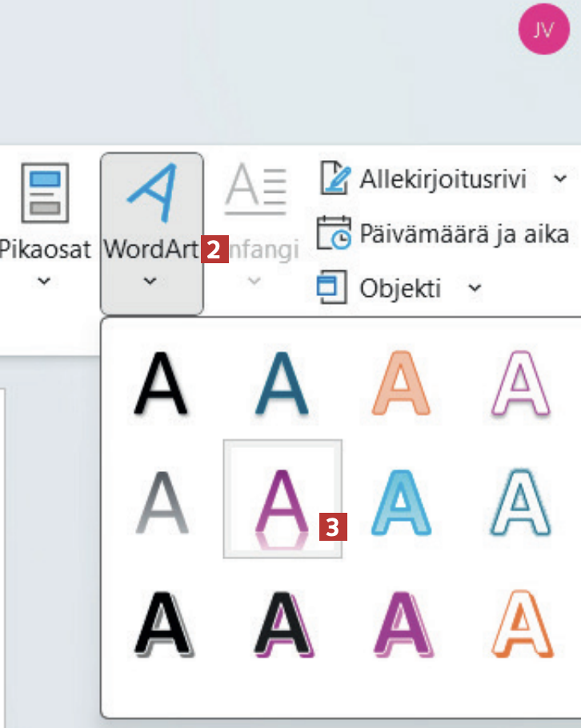Click the Päivämäärä ja aika button label
581x728 pixels.
[464, 234]
